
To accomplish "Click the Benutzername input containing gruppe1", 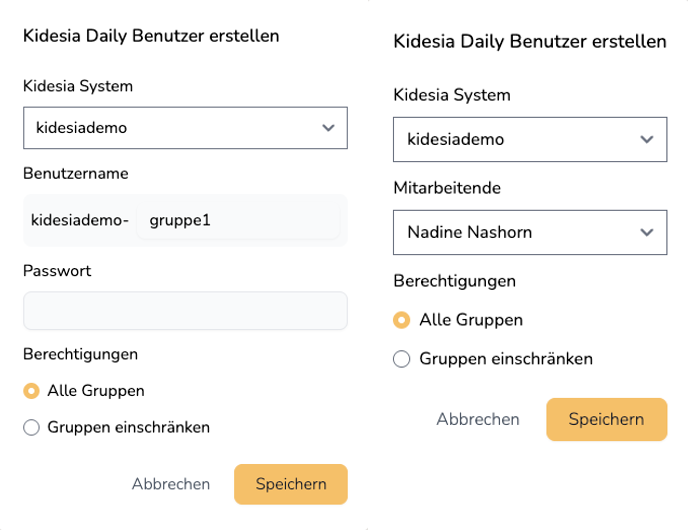I will tap(240, 220).
